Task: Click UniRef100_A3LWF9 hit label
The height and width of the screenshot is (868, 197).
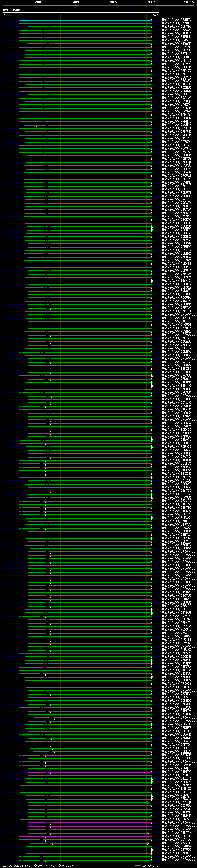Action: click(x=177, y=193)
